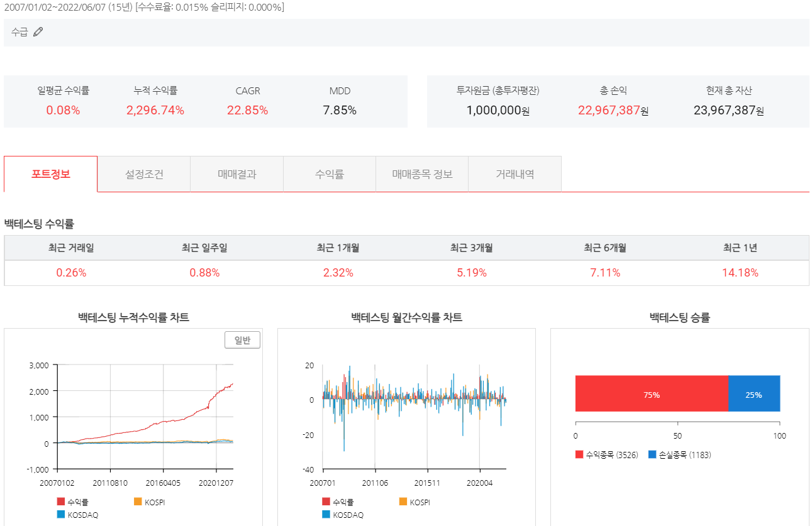Select the 0.08% daily average return

coord(63,111)
